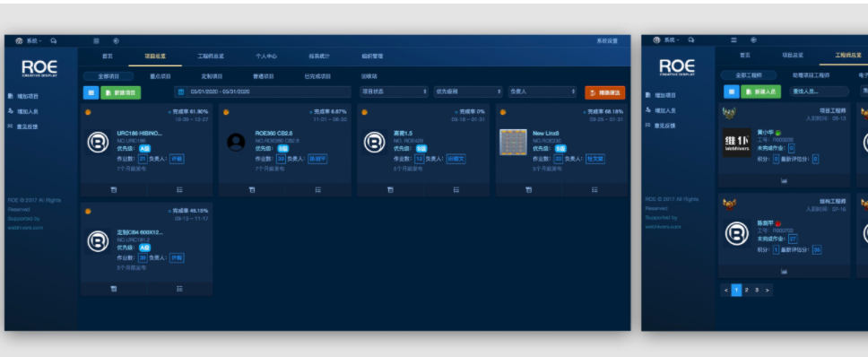
Task: Open task list icon under 高密1.5 card
Action: [x=456, y=190]
